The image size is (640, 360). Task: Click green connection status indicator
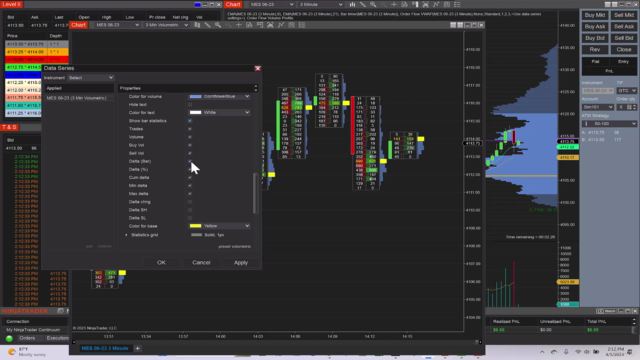pyautogui.click(x=9, y=338)
